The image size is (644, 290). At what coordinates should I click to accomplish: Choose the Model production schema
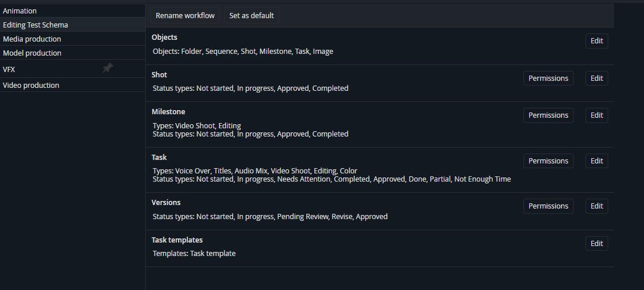pyautogui.click(x=32, y=53)
